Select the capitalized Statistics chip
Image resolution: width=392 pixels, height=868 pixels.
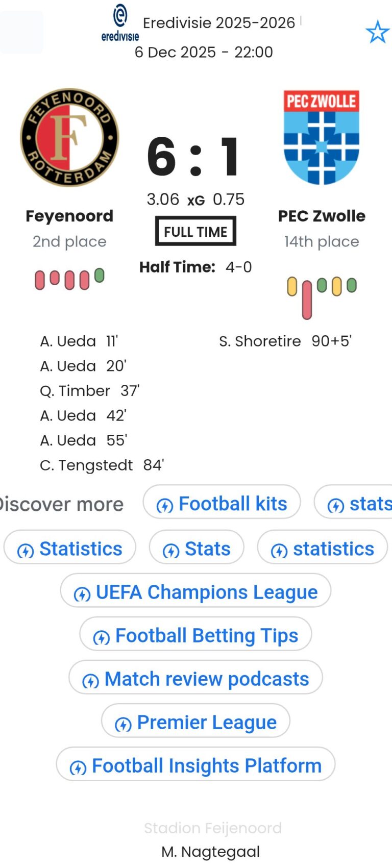[70, 549]
